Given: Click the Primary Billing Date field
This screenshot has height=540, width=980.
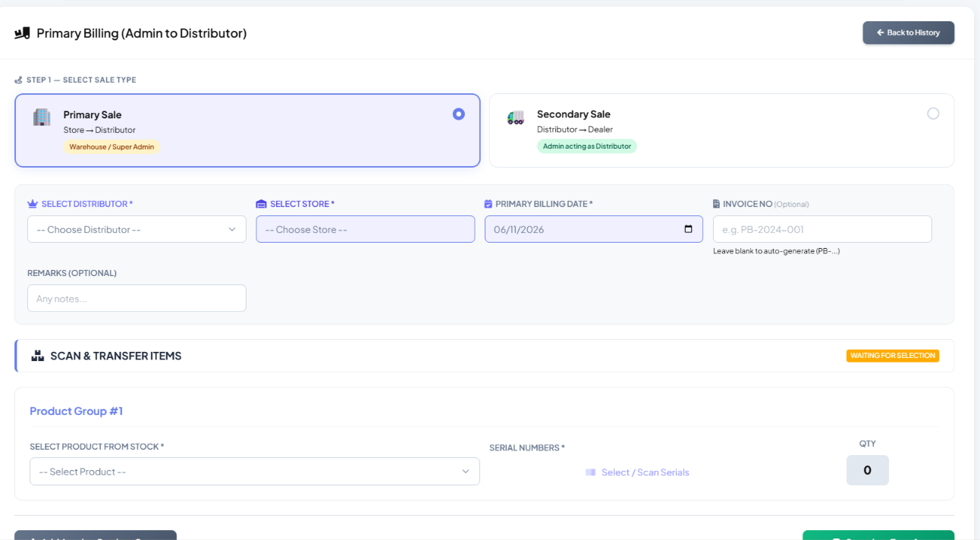Looking at the screenshot, I should point(594,229).
